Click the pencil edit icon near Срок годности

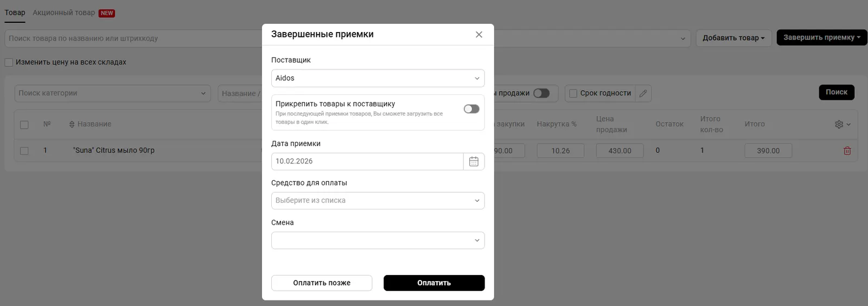coord(643,93)
